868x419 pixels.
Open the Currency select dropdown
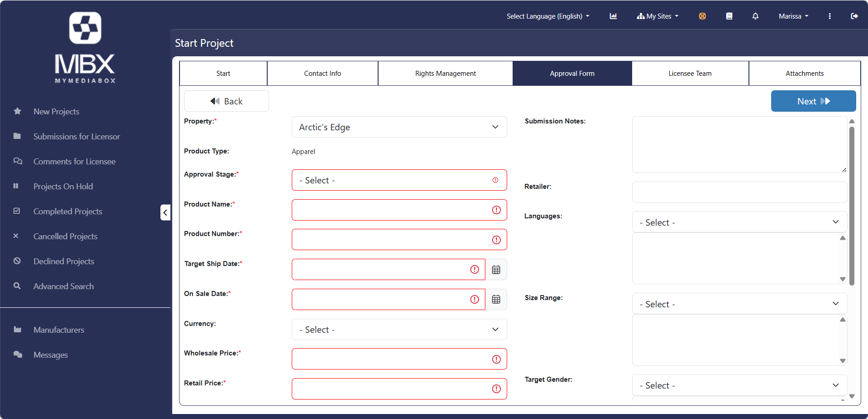pos(399,330)
